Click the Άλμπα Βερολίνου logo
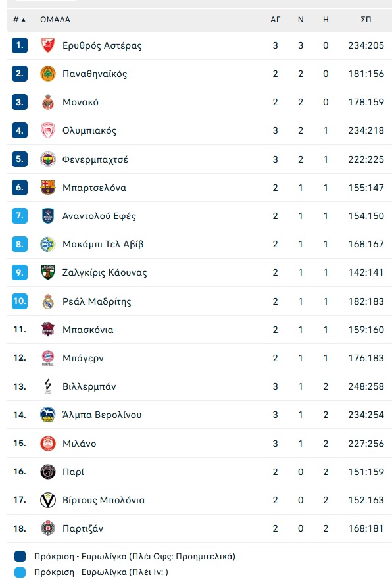The height and width of the screenshot is (583, 392). 48,415
